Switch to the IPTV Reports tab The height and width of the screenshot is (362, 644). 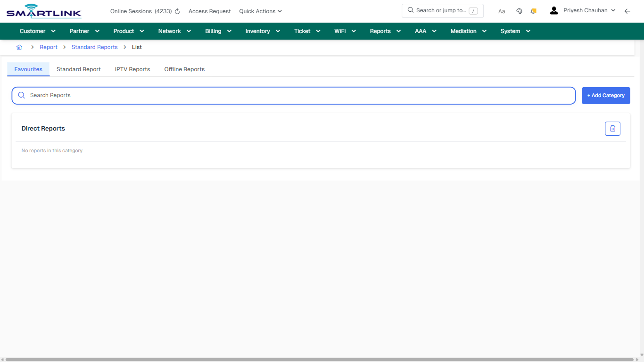point(132,69)
